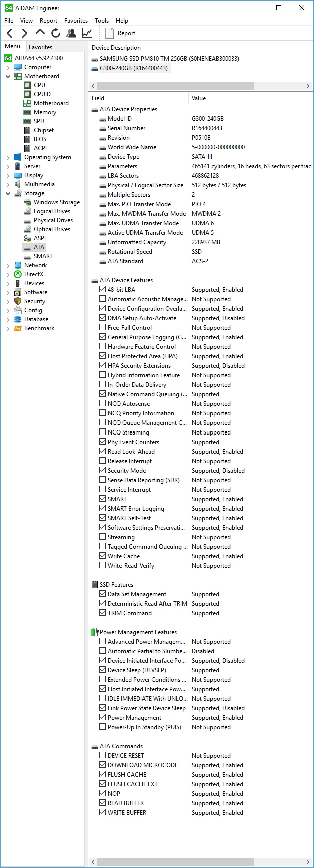Open the Help menu
Screen dimensions: 314x868
click(x=122, y=21)
